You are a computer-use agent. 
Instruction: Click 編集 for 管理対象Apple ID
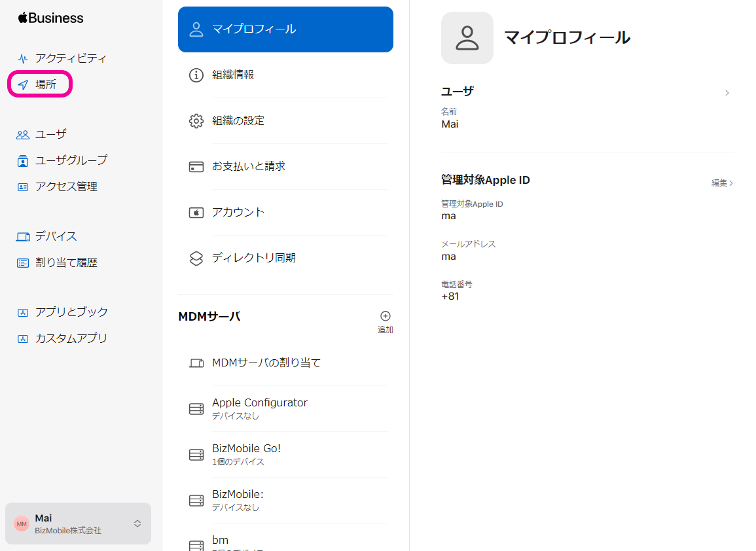click(x=722, y=183)
